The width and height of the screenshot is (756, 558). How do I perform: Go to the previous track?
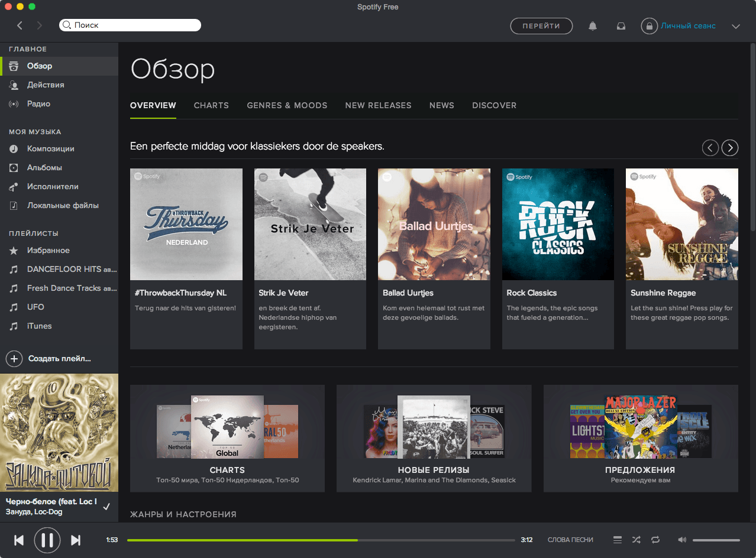(19, 540)
